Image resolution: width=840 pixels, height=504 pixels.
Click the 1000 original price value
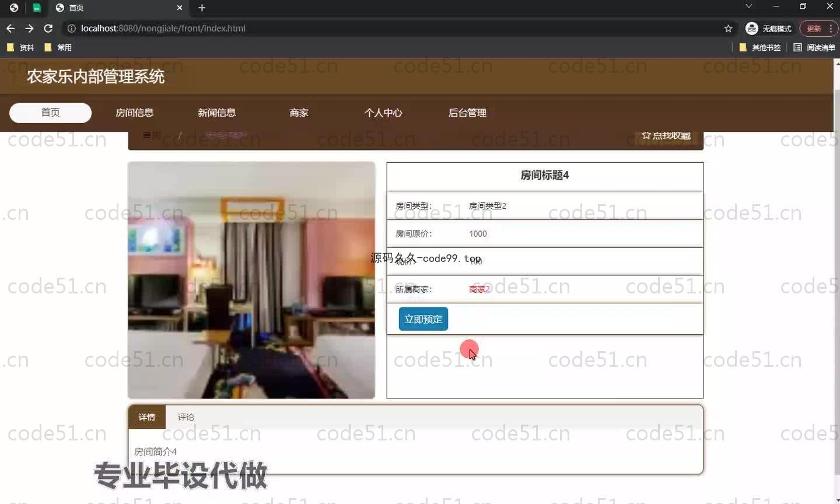478,234
